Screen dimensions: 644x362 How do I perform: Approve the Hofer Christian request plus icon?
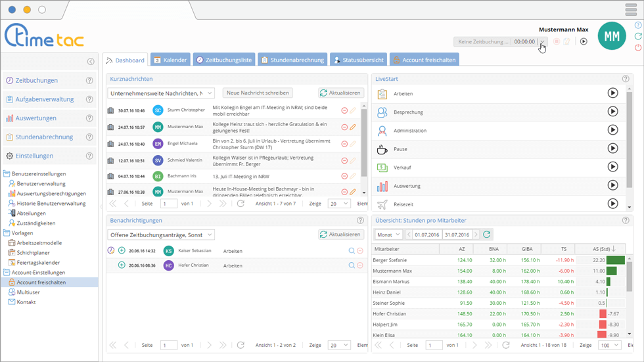click(x=122, y=265)
